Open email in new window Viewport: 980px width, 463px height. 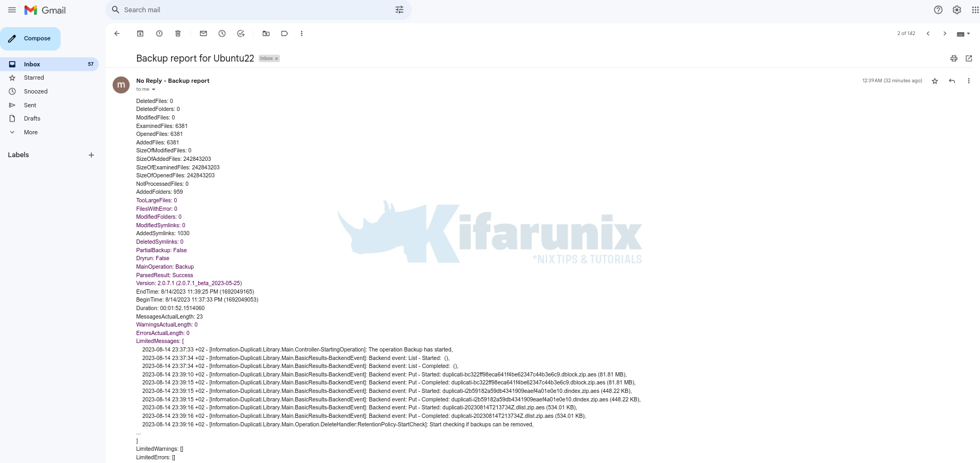(969, 58)
